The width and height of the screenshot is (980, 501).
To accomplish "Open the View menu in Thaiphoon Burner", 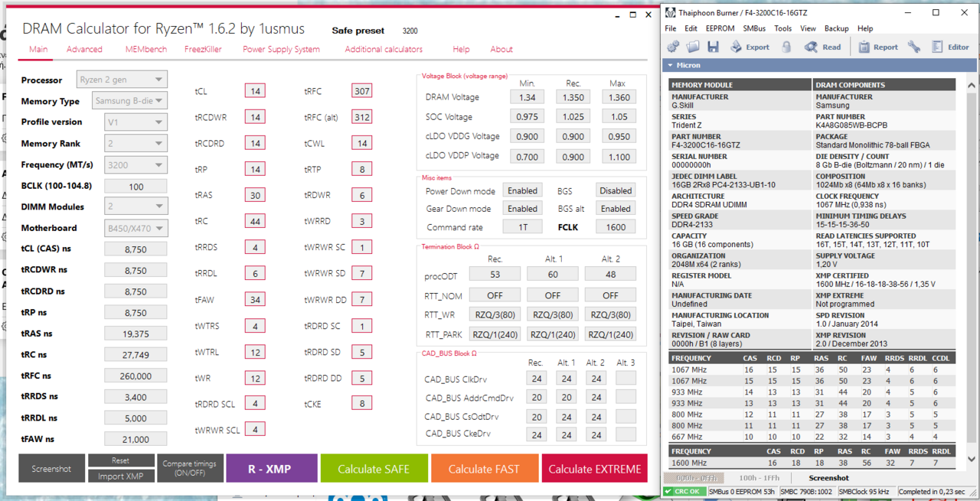I will (x=808, y=28).
